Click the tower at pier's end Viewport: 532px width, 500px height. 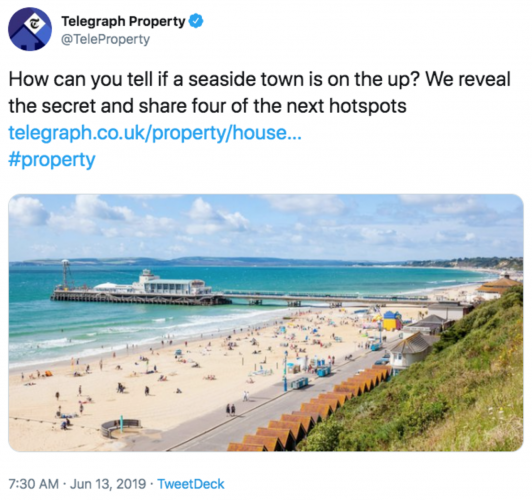[x=65, y=274]
